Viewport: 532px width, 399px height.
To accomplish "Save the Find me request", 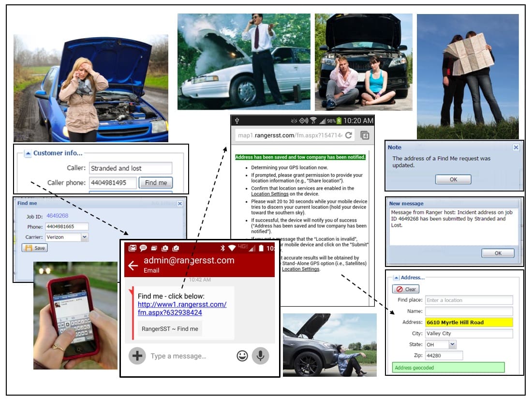I will (35, 248).
